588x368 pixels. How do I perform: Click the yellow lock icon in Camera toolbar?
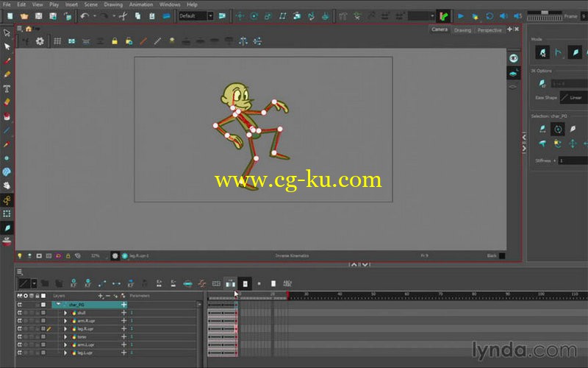pos(115,41)
